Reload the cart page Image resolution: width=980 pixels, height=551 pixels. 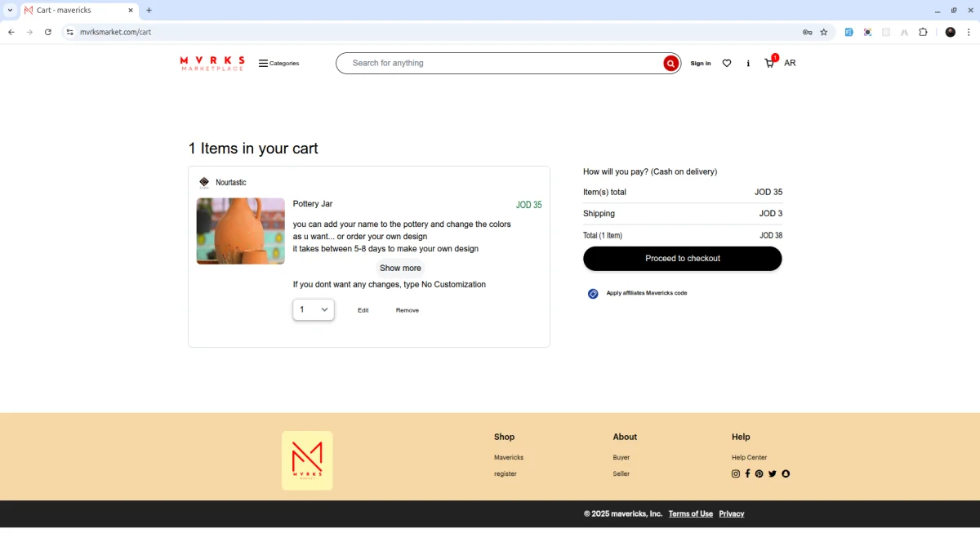pos(48,32)
